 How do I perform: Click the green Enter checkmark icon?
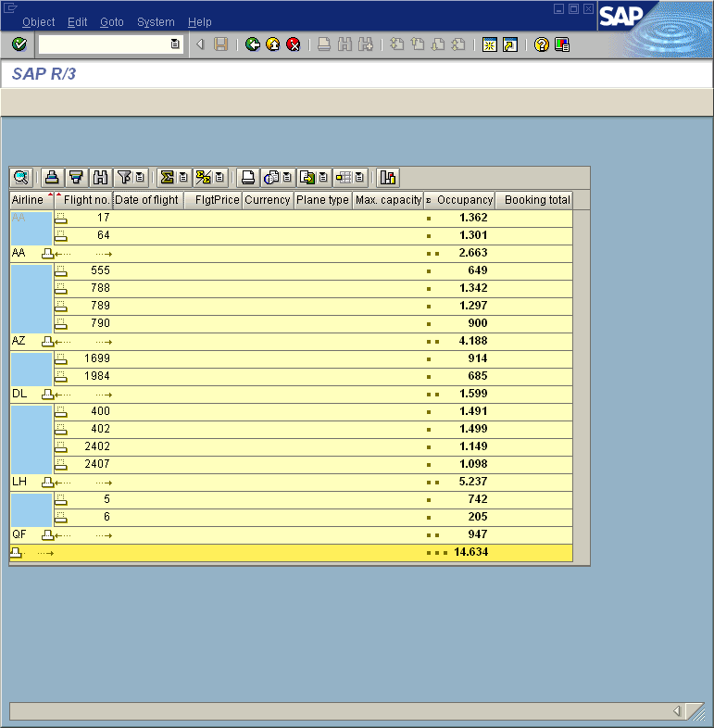(x=19, y=44)
